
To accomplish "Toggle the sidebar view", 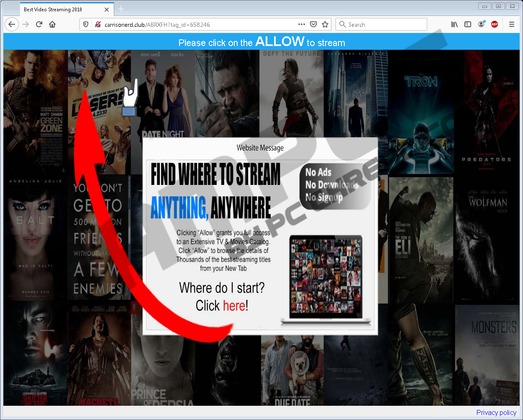I will 468,24.
